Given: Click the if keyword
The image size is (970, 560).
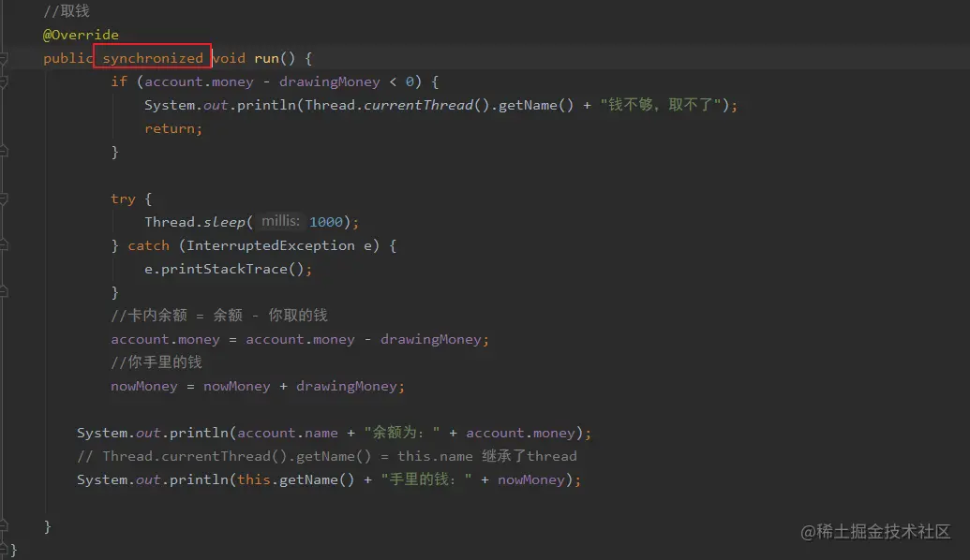Looking at the screenshot, I should click(119, 81).
